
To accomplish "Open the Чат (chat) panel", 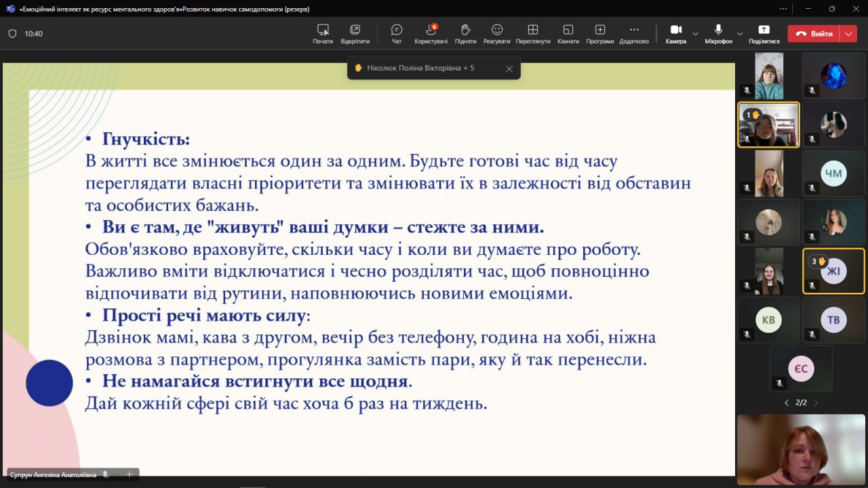I will pos(397,33).
